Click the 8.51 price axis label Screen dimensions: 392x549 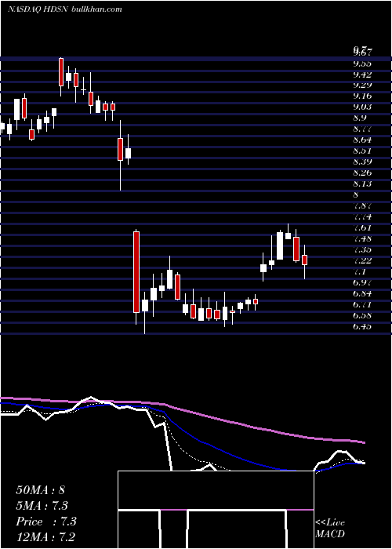pos(362,151)
